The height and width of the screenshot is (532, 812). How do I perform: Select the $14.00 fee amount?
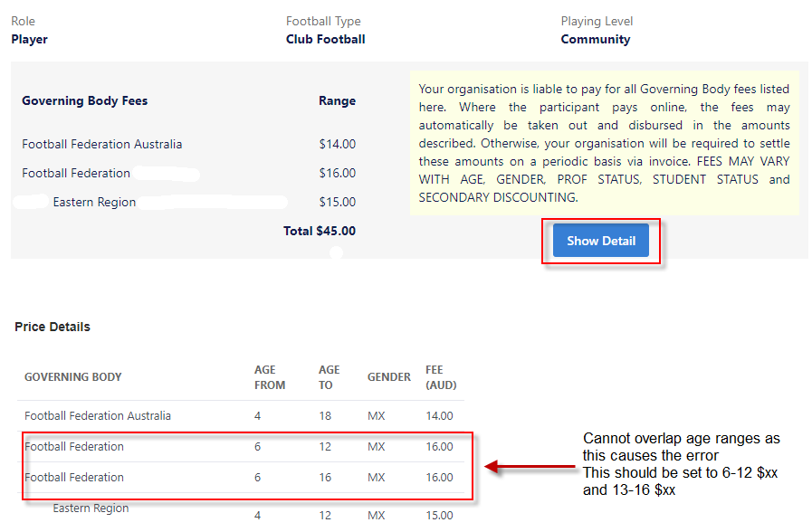pyautogui.click(x=337, y=144)
